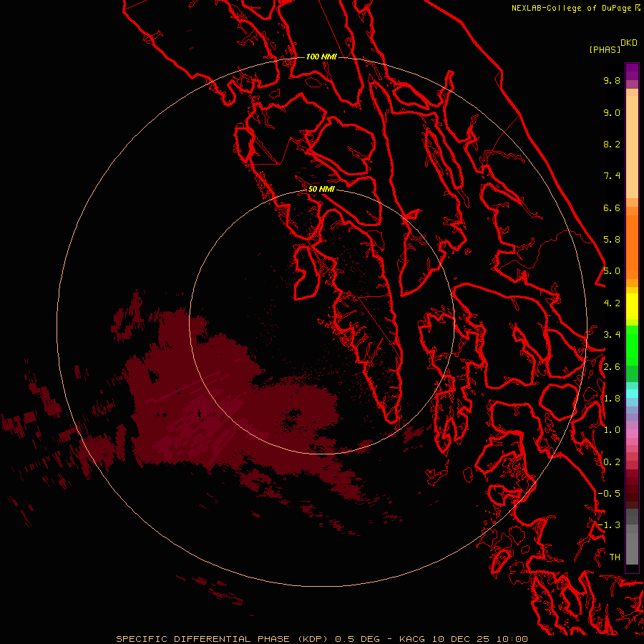Click the 3.4 value on color scale
Viewport: 644px width, 644px height.
point(612,335)
